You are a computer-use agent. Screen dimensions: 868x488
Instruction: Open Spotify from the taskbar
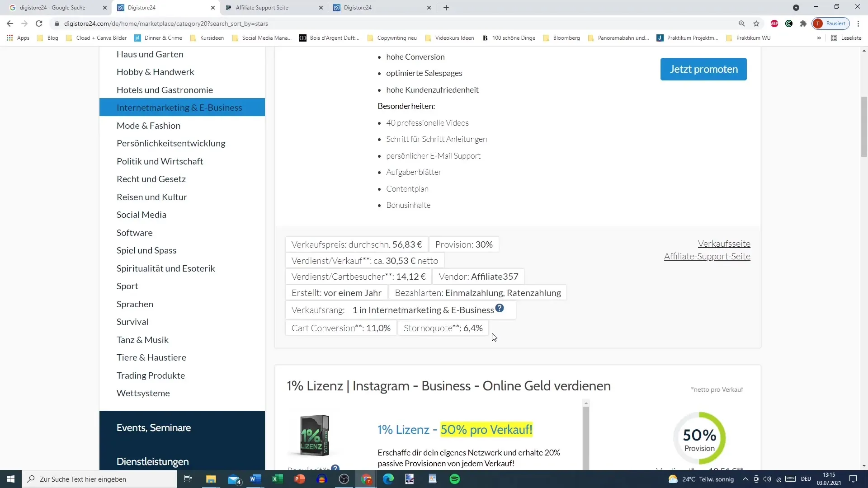[x=455, y=479]
